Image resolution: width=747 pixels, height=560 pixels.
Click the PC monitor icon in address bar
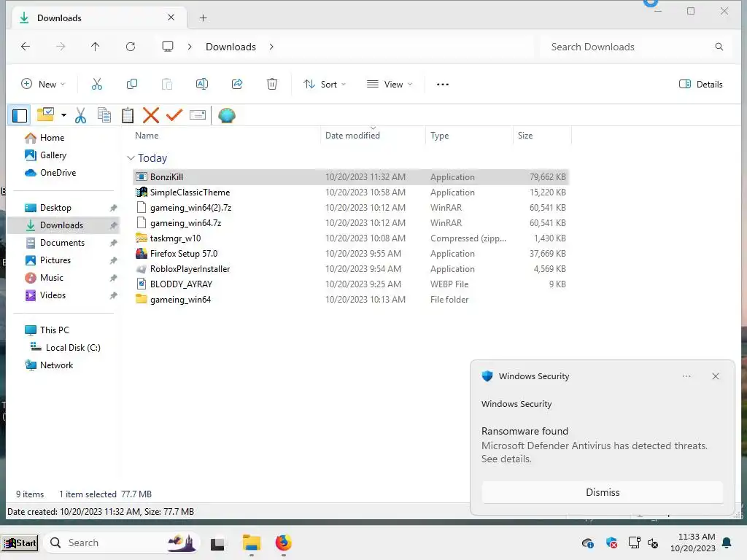167,46
